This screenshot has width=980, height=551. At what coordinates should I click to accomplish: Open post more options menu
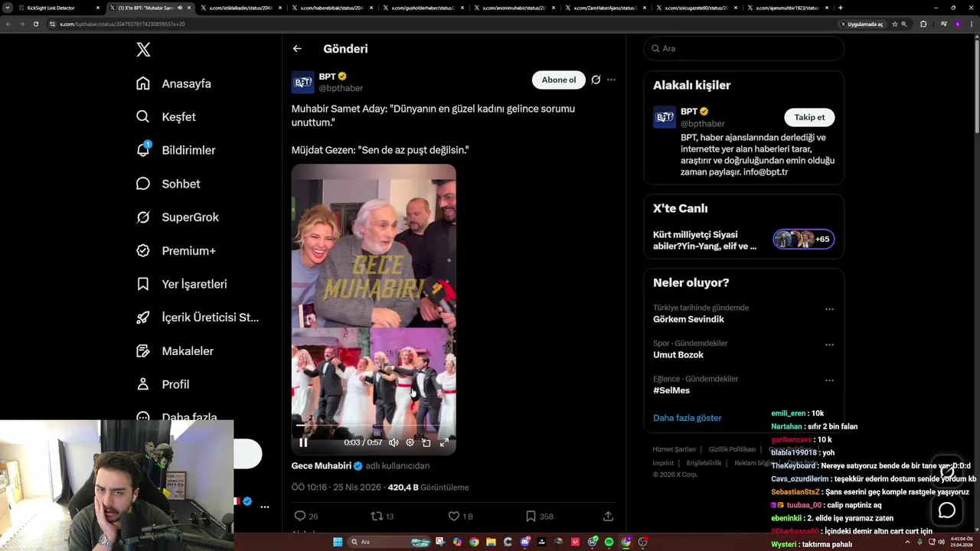pyautogui.click(x=611, y=80)
